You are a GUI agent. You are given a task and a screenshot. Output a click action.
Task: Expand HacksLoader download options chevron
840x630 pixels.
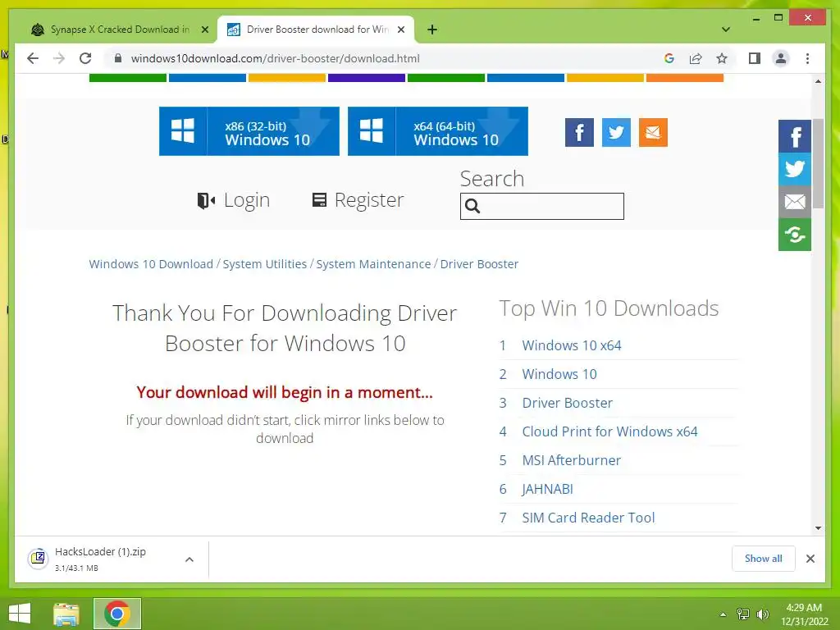[x=189, y=559]
